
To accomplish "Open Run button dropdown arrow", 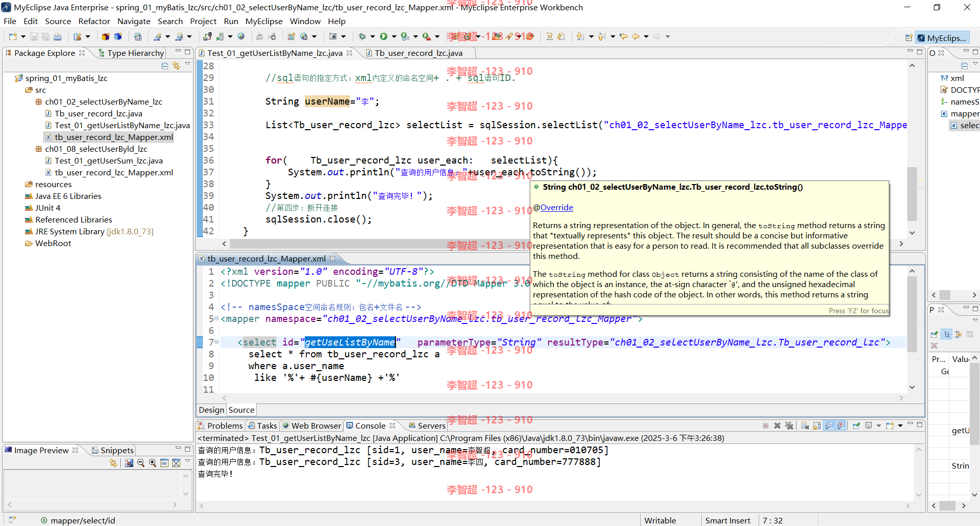I will (394, 37).
